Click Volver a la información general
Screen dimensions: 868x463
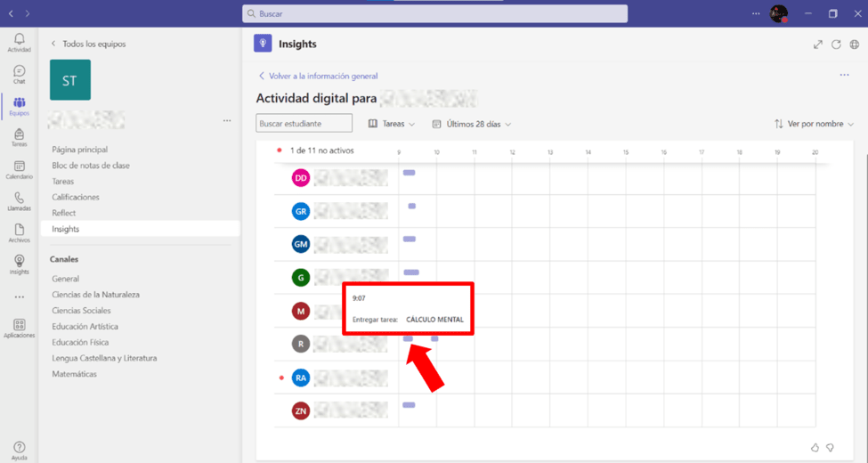[x=319, y=76]
